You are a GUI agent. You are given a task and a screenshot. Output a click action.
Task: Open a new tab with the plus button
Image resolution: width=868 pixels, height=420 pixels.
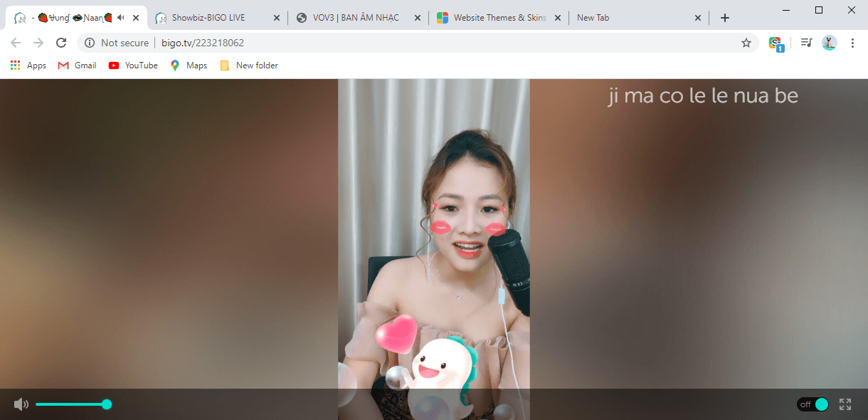pyautogui.click(x=725, y=18)
